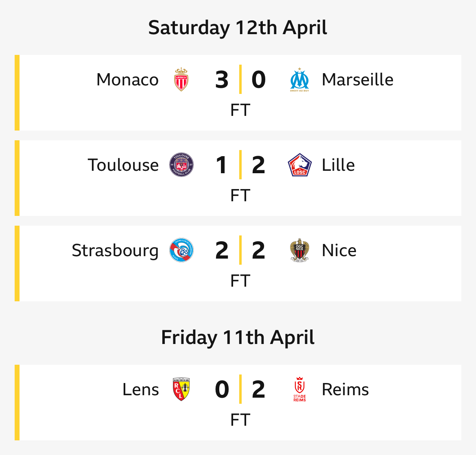Click the Friday 11th April heading
This screenshot has height=455, width=476.
238,337
